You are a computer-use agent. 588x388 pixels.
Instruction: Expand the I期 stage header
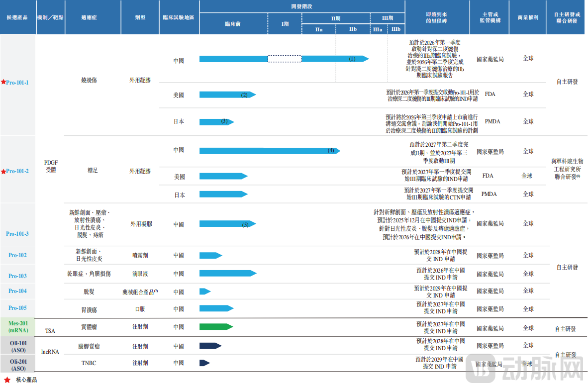285,23
